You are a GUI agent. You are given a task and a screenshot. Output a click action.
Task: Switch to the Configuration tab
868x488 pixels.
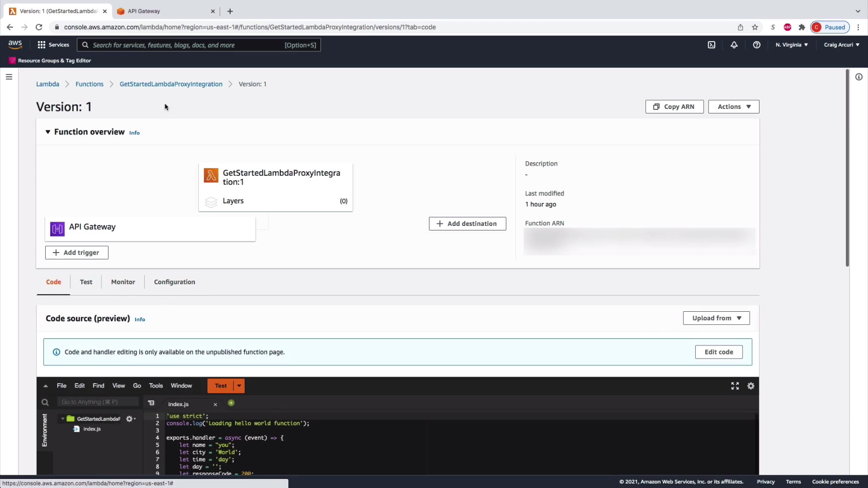click(x=174, y=282)
